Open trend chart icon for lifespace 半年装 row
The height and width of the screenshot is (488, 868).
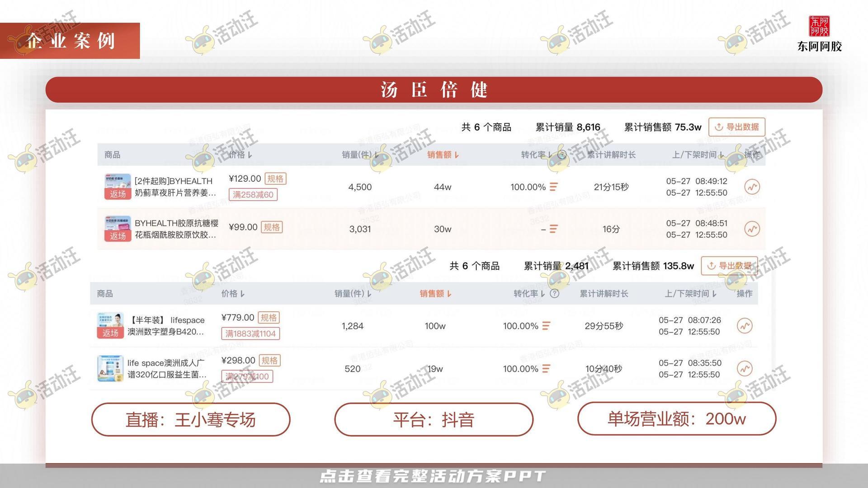pyautogui.click(x=745, y=326)
